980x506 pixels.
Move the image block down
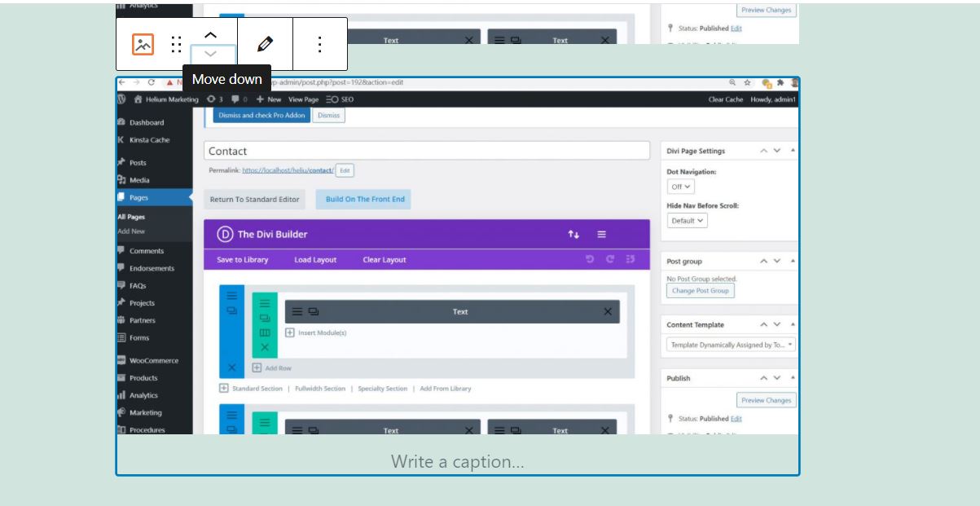[x=210, y=54]
